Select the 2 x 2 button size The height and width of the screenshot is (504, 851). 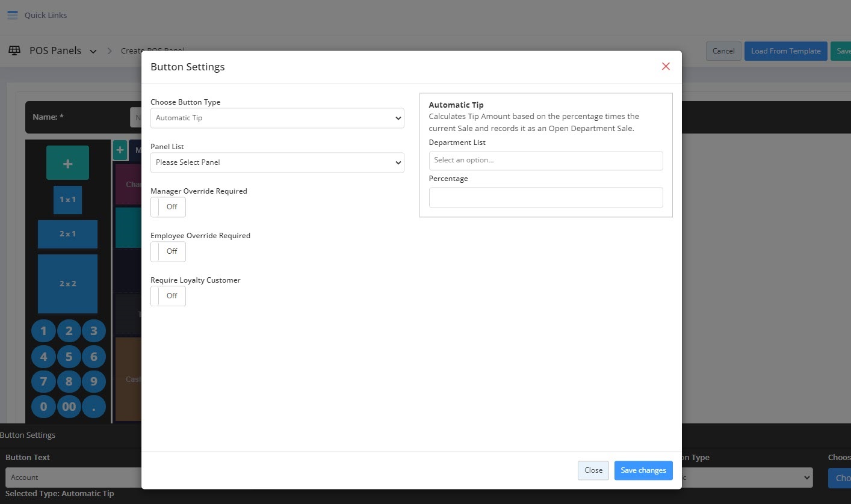coord(67,284)
